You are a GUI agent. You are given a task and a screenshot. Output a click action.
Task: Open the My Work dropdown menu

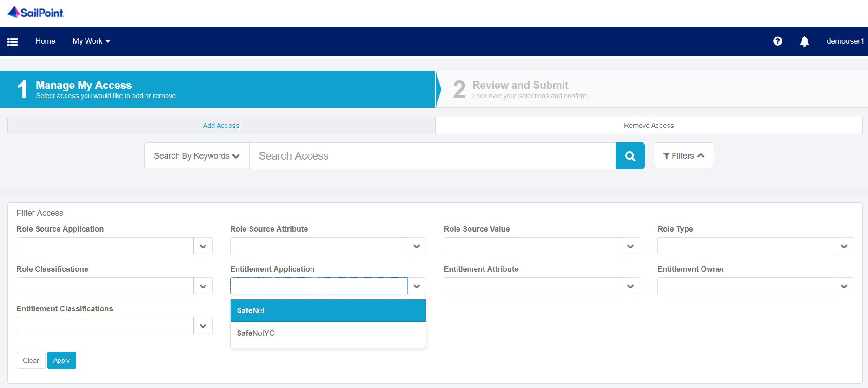91,41
